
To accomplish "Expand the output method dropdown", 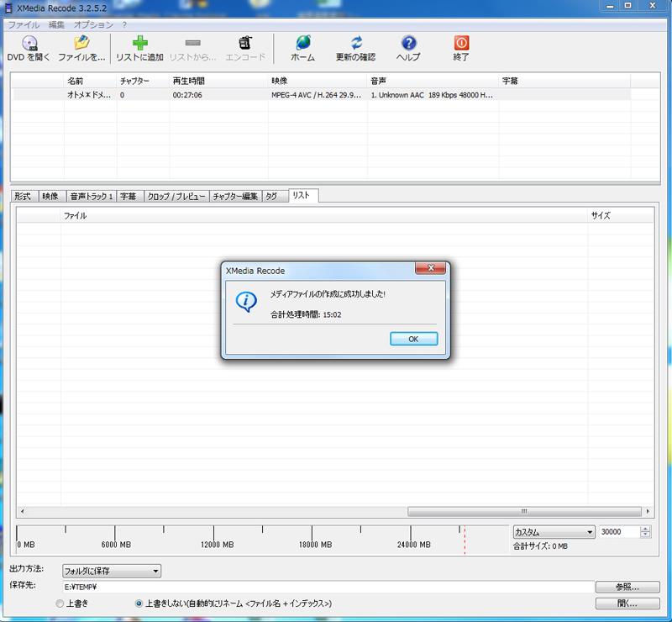I will (112, 571).
